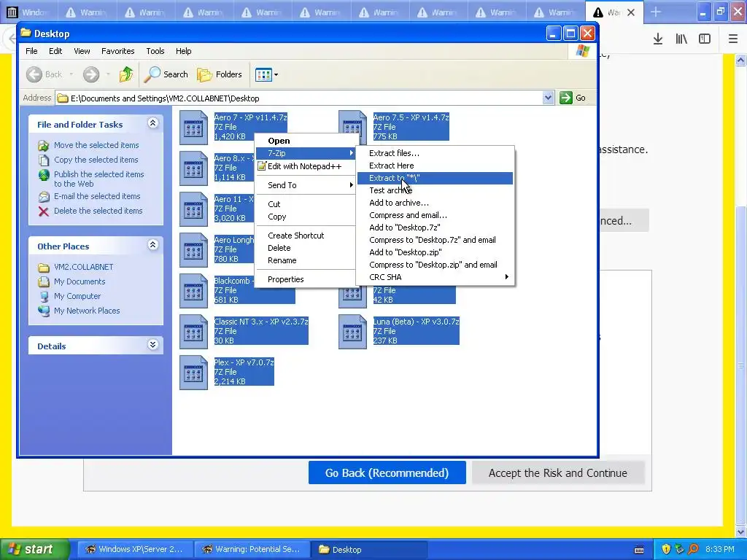The height and width of the screenshot is (560, 747).
Task: Click the Back arrow icon in Explorer toolbar
Action: pos(34,74)
